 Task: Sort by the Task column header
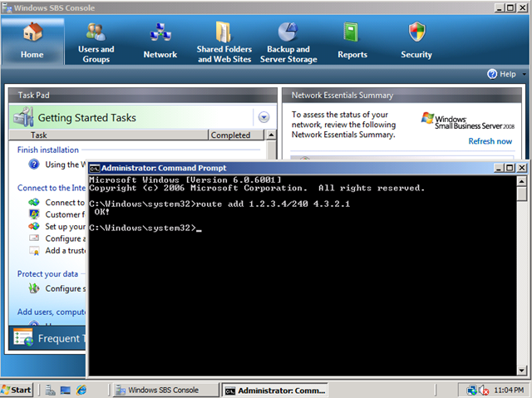(109, 135)
